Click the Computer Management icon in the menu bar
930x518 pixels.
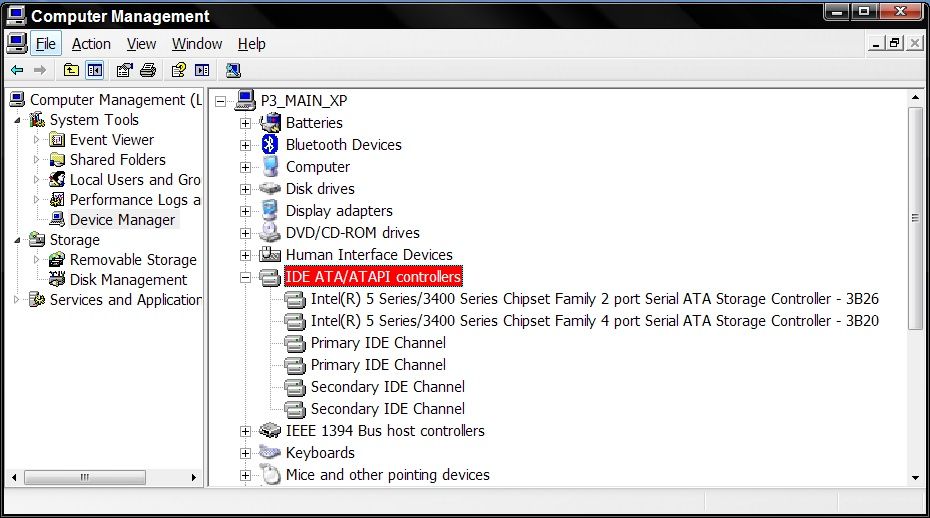(x=17, y=44)
